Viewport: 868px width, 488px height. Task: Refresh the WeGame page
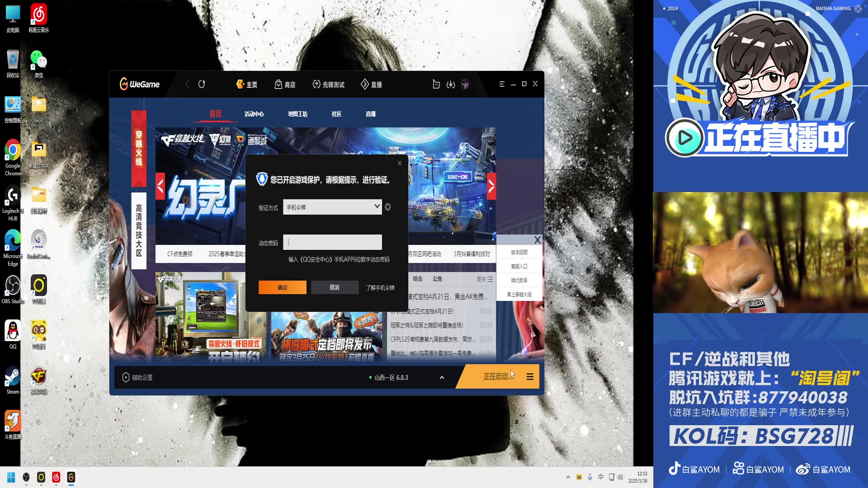202,84
